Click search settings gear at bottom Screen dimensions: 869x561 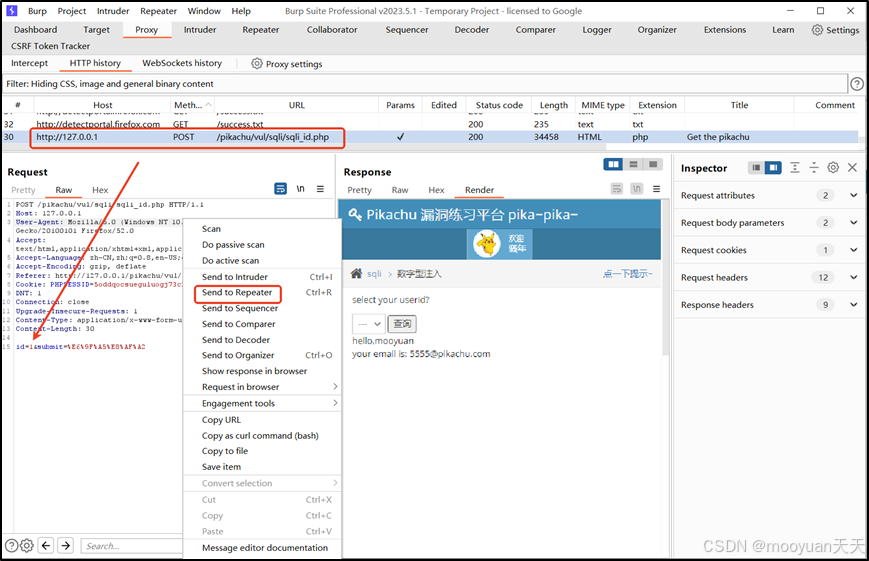(27, 546)
